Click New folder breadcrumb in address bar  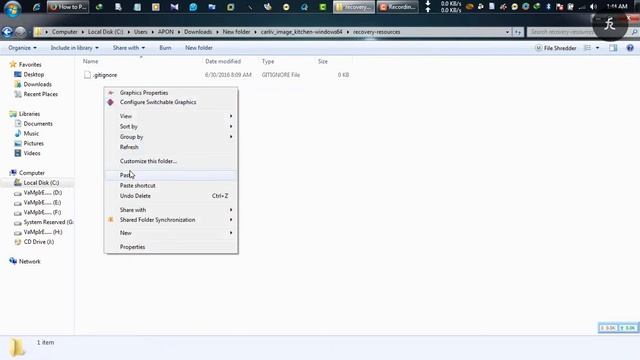(x=236, y=32)
